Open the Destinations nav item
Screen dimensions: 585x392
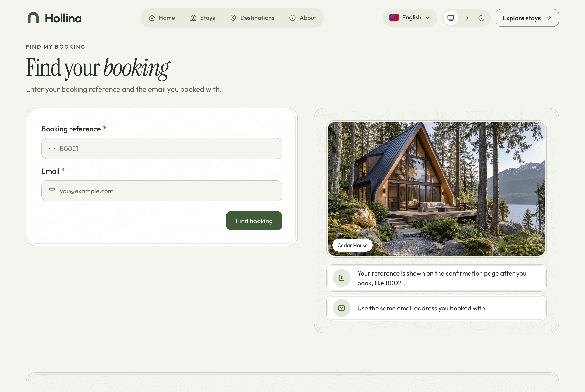(252, 18)
